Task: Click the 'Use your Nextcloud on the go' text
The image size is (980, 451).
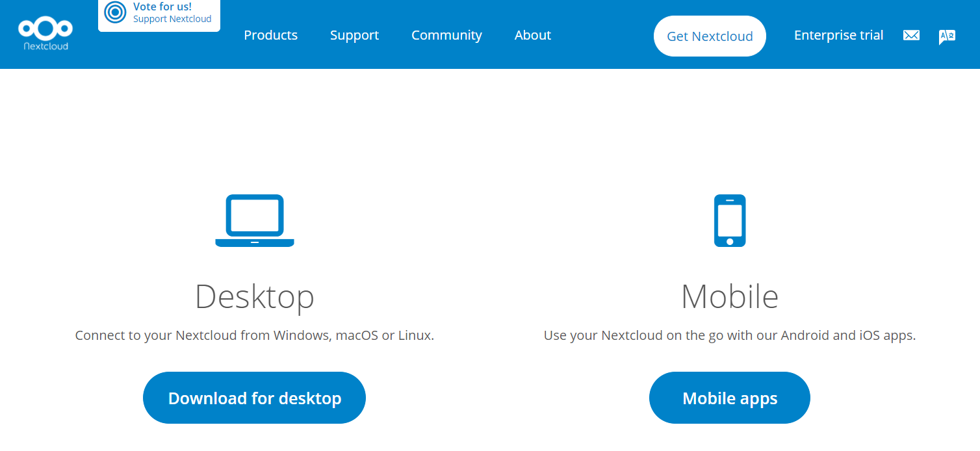Action: pos(730,336)
